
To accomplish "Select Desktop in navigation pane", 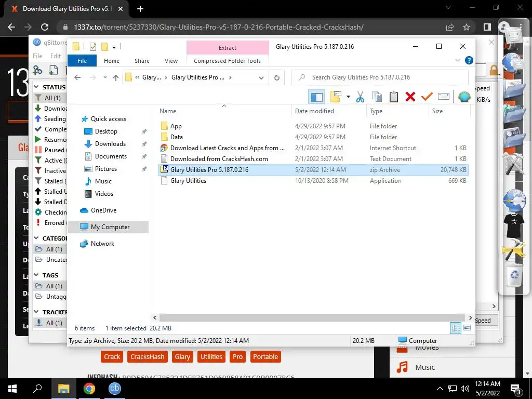I will (106, 131).
